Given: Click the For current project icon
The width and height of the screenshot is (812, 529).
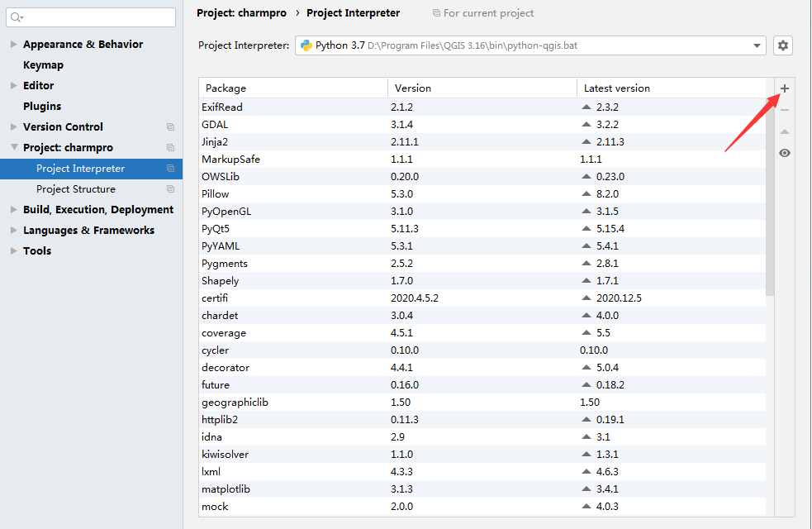Looking at the screenshot, I should [x=436, y=13].
